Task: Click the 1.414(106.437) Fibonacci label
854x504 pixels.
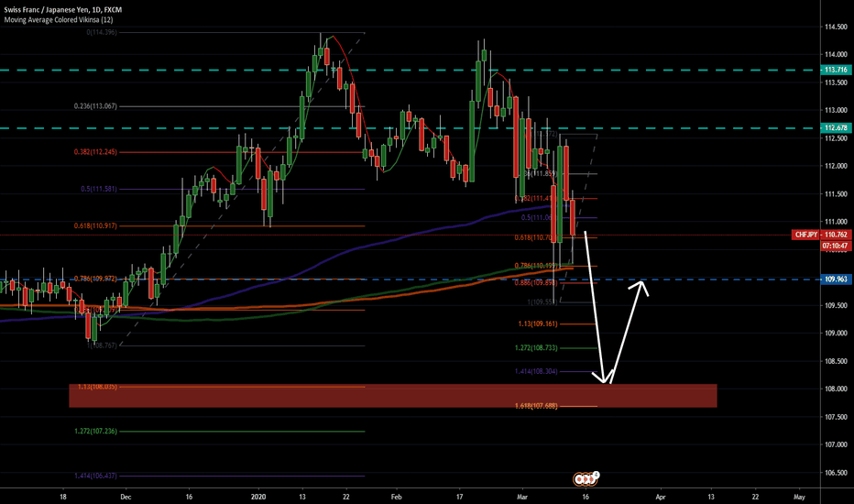Action: (95, 476)
